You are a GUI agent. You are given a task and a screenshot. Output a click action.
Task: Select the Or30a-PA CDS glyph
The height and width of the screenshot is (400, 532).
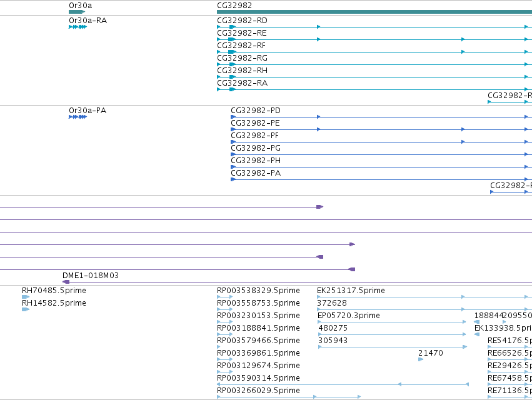[x=78, y=117]
